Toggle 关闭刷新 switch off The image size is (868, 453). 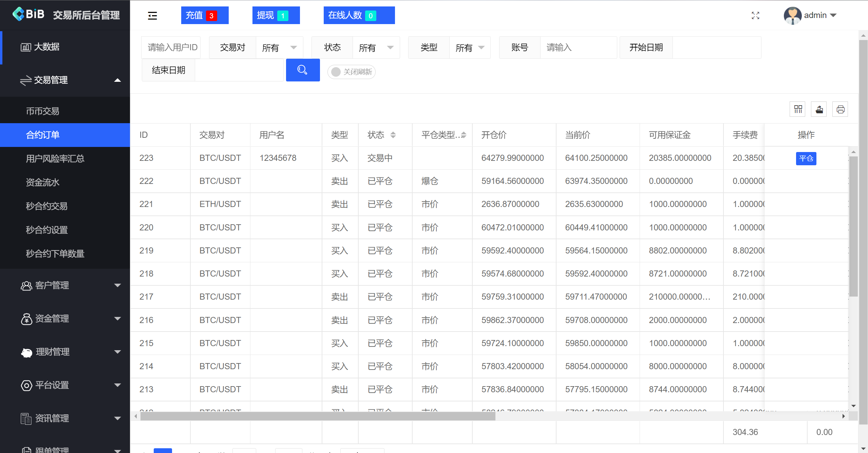pos(336,72)
